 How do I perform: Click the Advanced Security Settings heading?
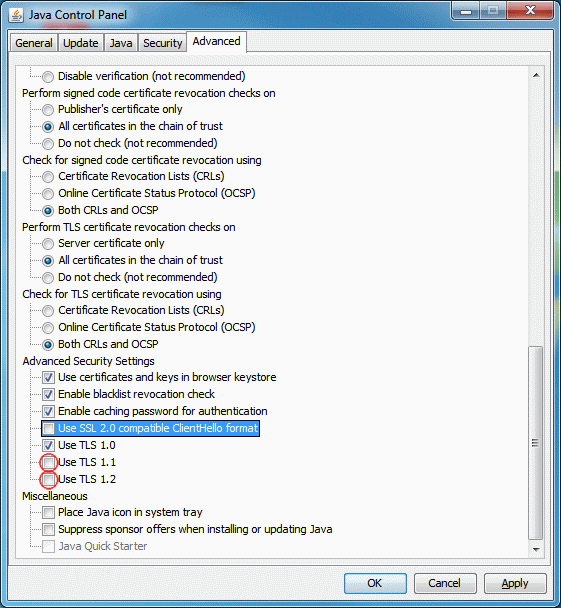pos(88,361)
